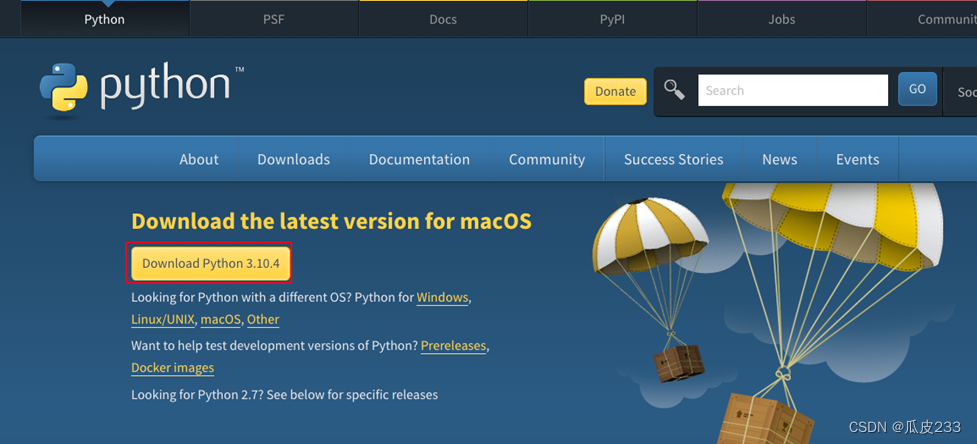Open the Docs top tab
The height and width of the screenshot is (444, 977).
point(443,19)
